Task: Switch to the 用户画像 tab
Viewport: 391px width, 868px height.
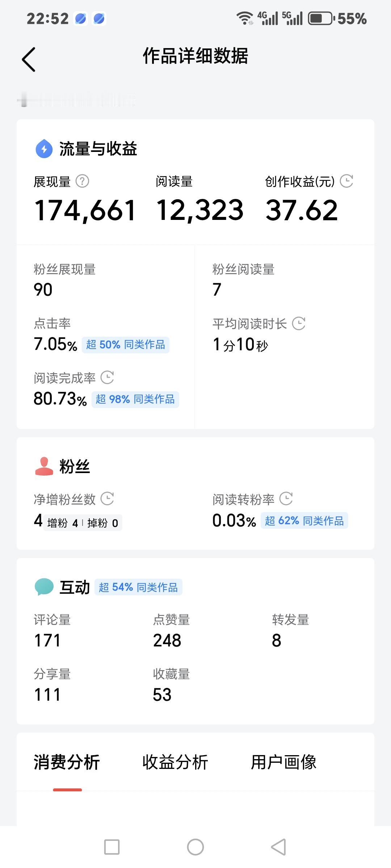Action: click(x=283, y=762)
